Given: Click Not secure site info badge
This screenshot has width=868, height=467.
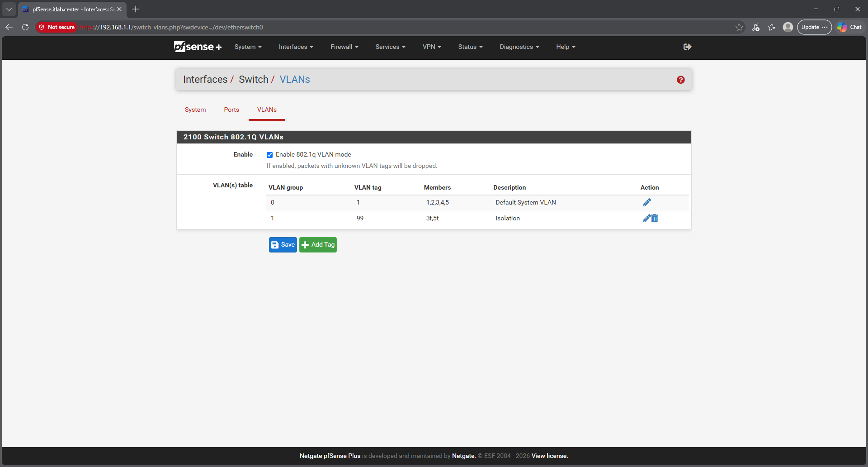Looking at the screenshot, I should pos(57,27).
